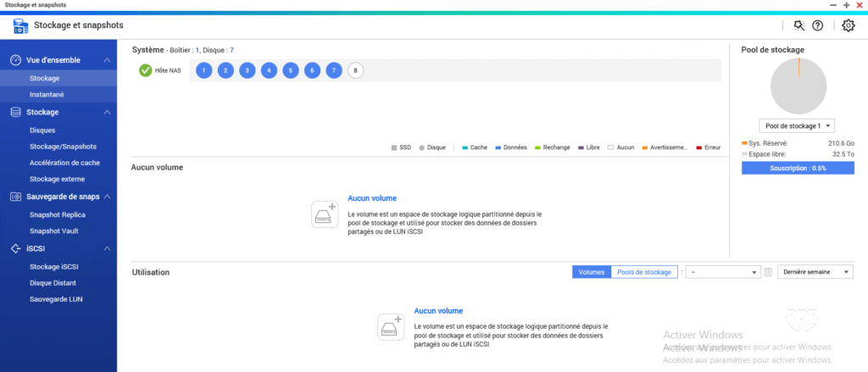
Task: Collapse the Vue d'ensemble section
Action: point(107,60)
